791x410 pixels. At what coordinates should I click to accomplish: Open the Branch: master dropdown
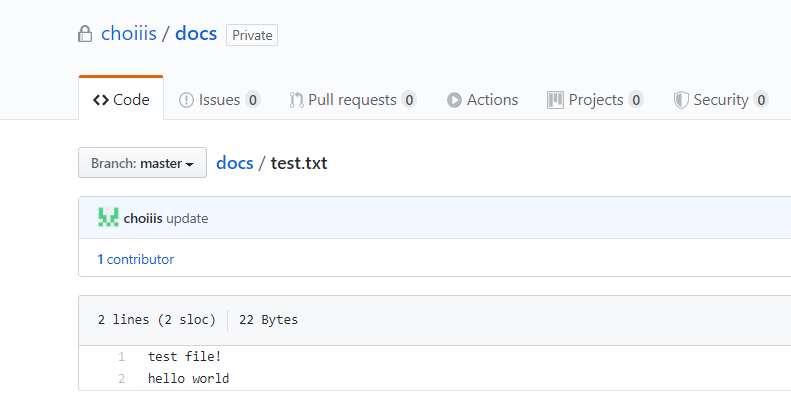(x=142, y=163)
